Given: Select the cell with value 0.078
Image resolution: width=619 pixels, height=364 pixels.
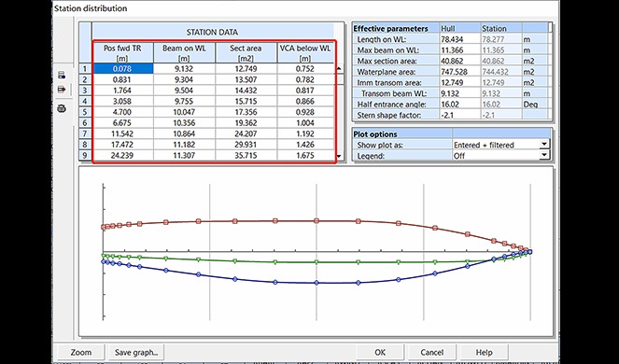Looking at the screenshot, I should coord(123,69).
